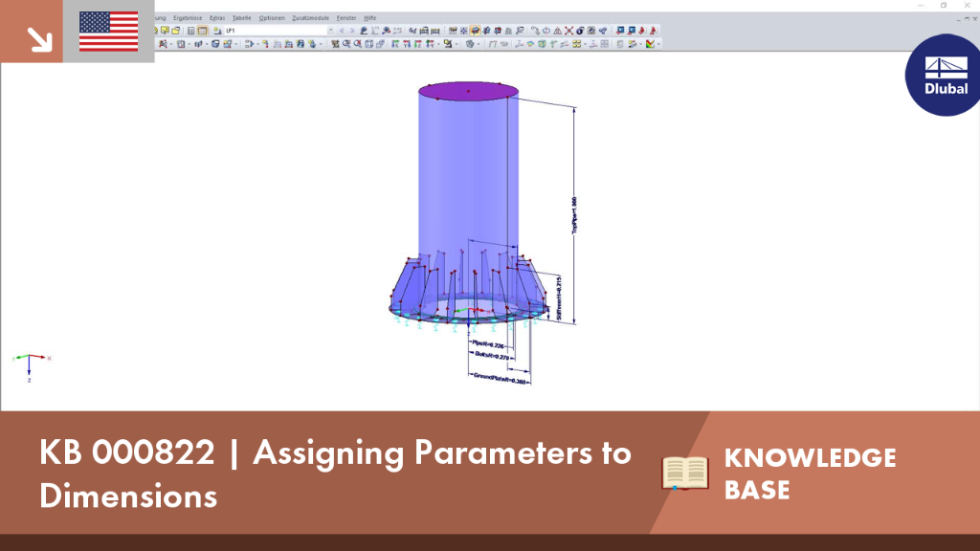This screenshot has width=980, height=551.
Task: Click the US flag language button
Action: click(109, 32)
